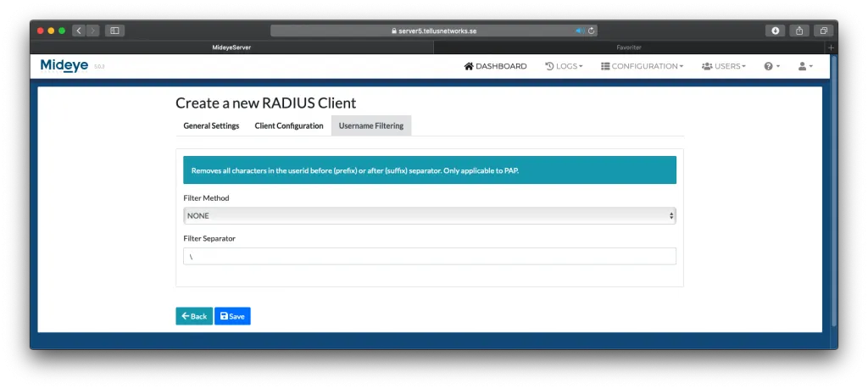Viewport: 868px width, 389px height.
Task: Close the Safari window with red button
Action: pos(41,31)
